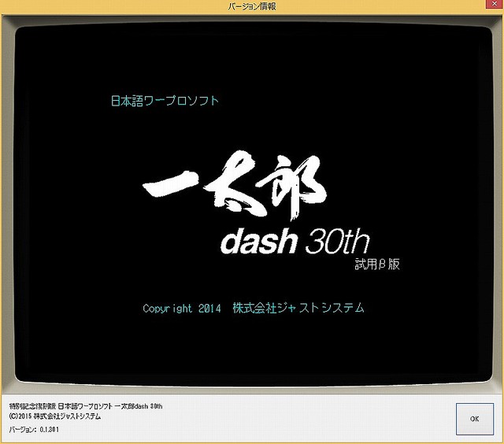
Task: Click the OK button
Action: coord(474,419)
